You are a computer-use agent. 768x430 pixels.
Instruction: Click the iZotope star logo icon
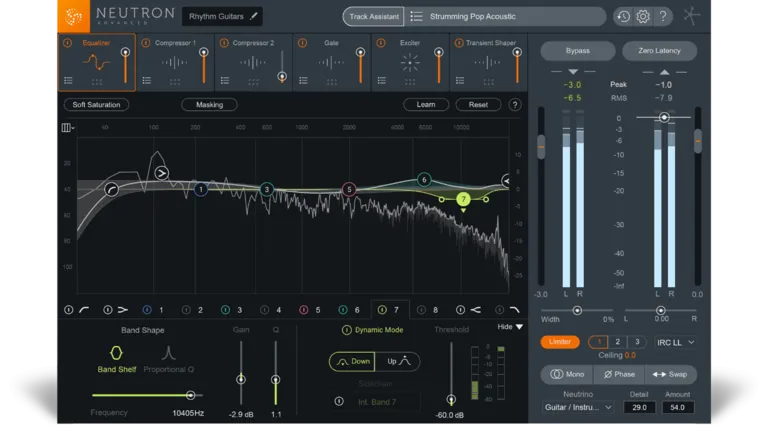692,16
